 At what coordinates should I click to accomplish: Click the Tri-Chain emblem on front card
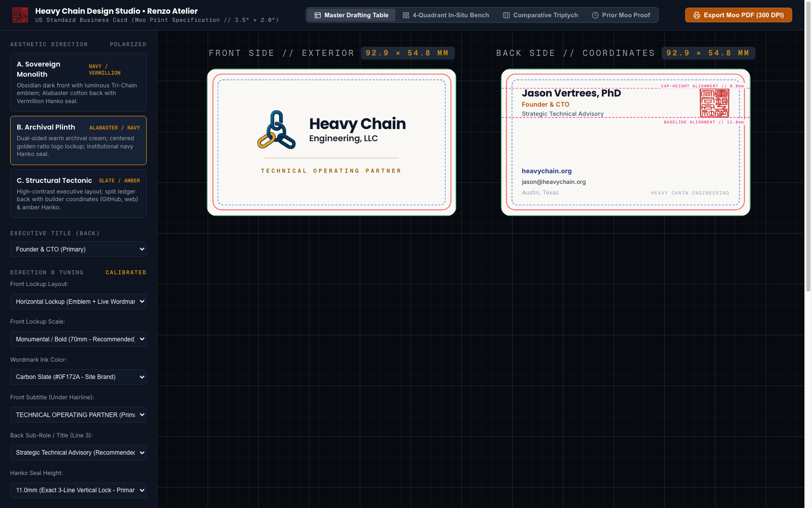pyautogui.click(x=277, y=130)
